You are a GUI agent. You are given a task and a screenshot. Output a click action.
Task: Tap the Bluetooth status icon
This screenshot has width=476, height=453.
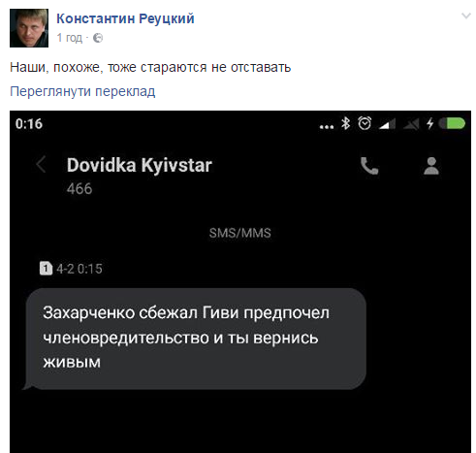[346, 123]
